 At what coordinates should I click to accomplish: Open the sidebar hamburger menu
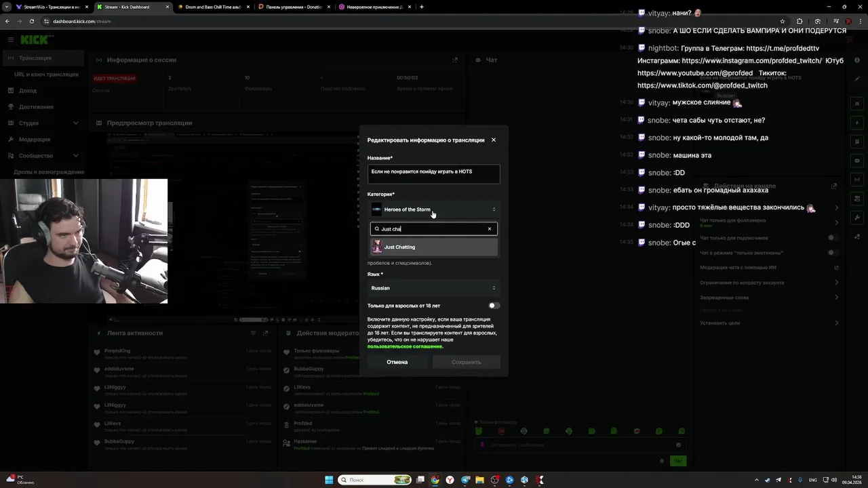coord(10,40)
